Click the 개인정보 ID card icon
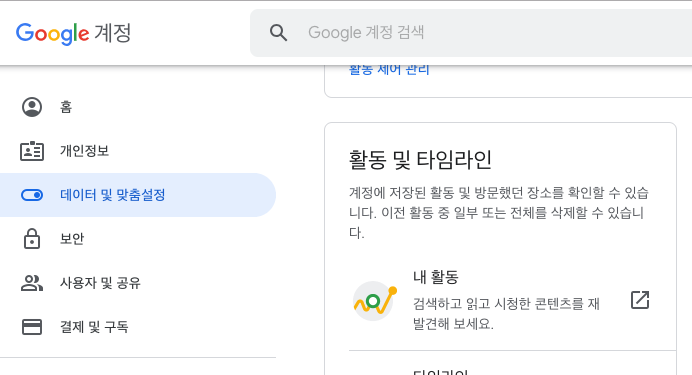The height and width of the screenshot is (375, 692). point(32,151)
